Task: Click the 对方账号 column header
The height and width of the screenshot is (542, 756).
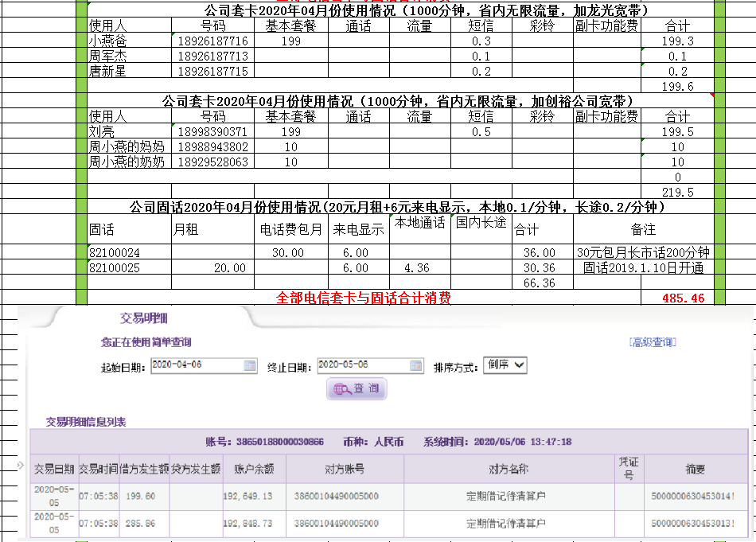Action: 345,470
